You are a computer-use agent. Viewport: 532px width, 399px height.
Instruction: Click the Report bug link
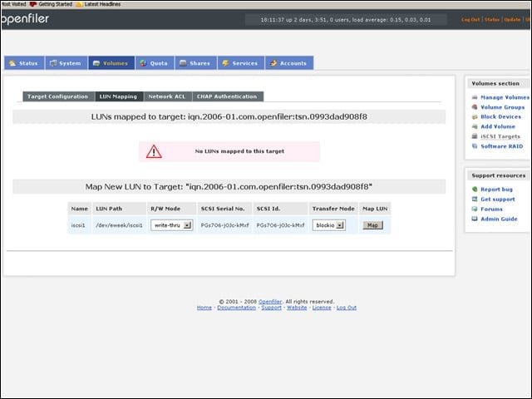pos(497,190)
